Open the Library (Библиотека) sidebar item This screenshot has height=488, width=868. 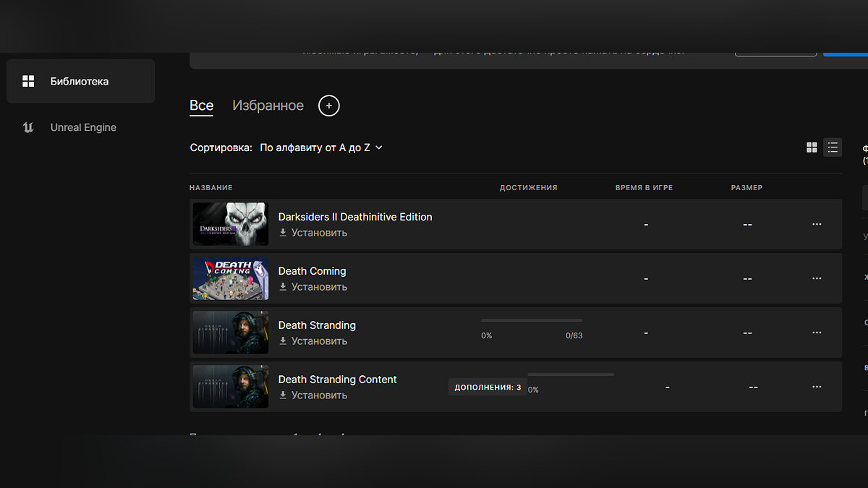[80, 82]
